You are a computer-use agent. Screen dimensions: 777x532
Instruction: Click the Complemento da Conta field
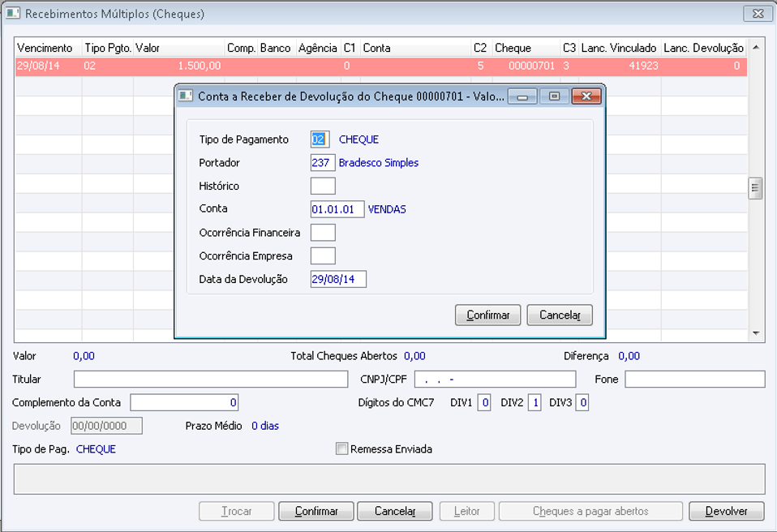(184, 402)
